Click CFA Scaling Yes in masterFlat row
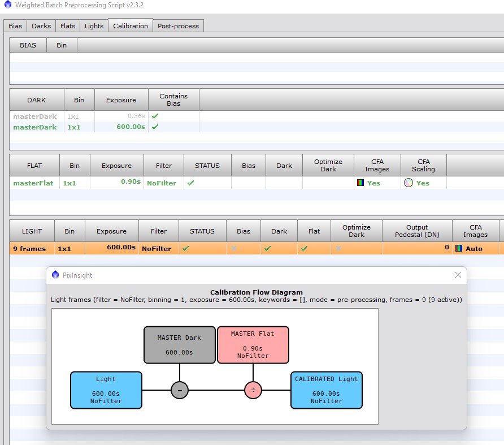Screen dimensions: 504x445 [x=423, y=183]
